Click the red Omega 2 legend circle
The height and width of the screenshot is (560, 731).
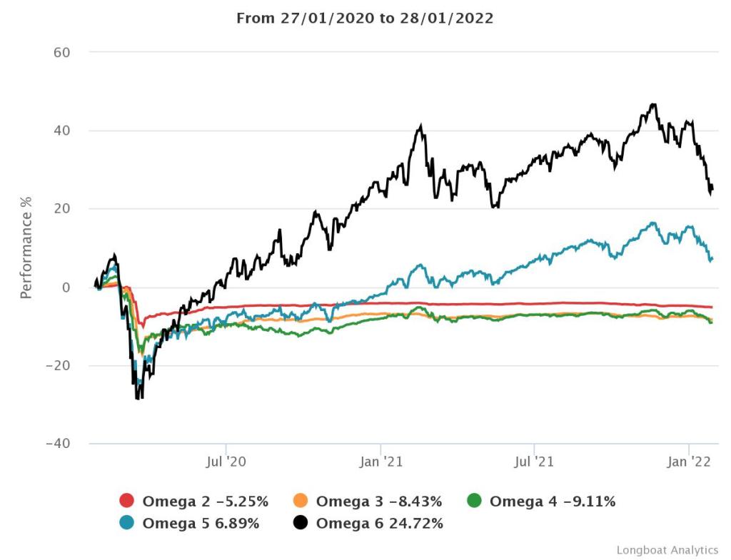click(127, 502)
